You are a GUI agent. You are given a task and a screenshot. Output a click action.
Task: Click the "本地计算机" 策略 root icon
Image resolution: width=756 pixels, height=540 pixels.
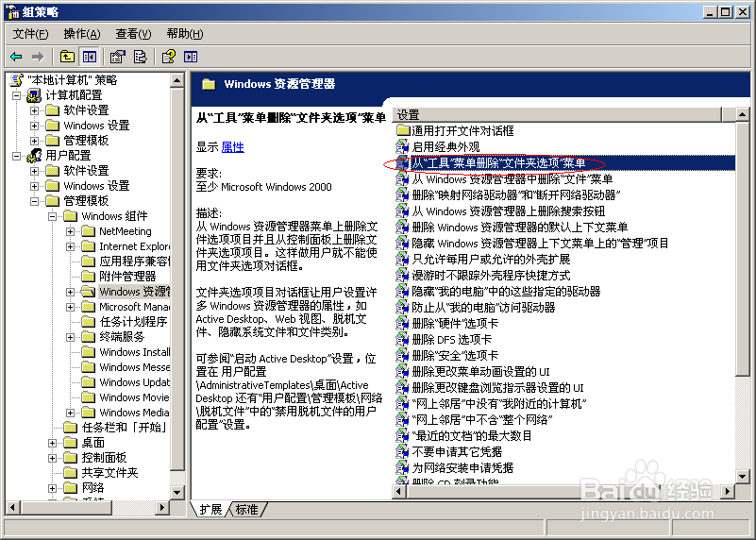pos(17,79)
